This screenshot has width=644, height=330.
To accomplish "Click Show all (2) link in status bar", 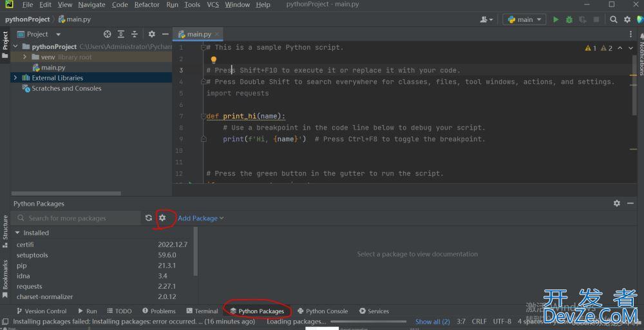I will pyautogui.click(x=433, y=322).
